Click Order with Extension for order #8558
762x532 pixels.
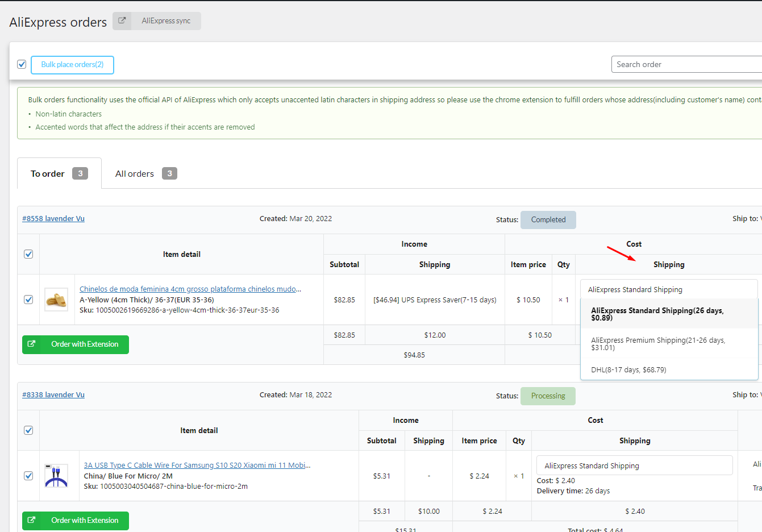pos(76,344)
